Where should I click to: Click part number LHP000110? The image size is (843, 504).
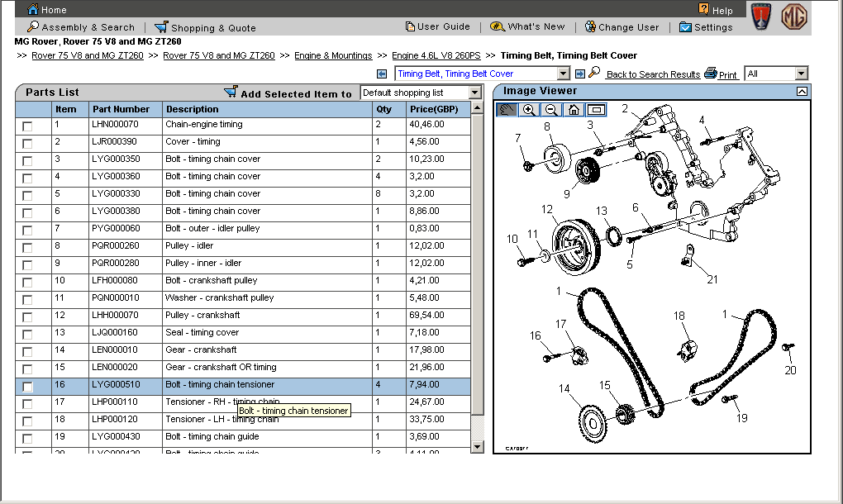(115, 402)
